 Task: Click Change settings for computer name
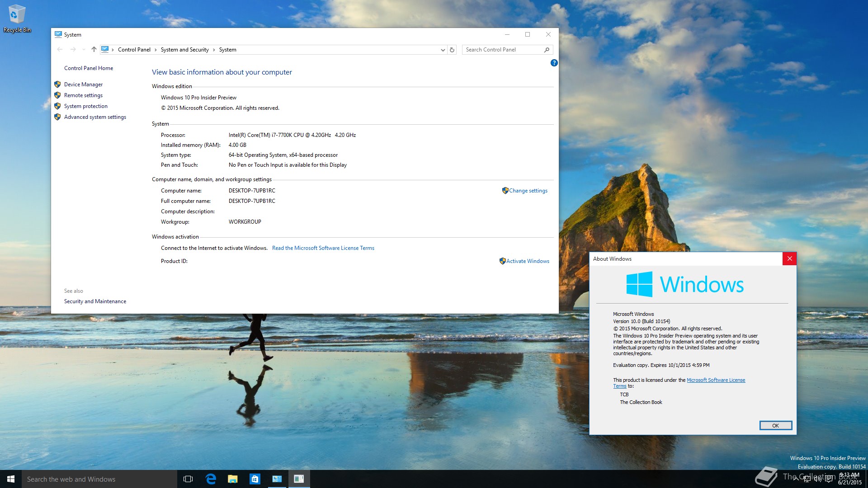pos(528,191)
